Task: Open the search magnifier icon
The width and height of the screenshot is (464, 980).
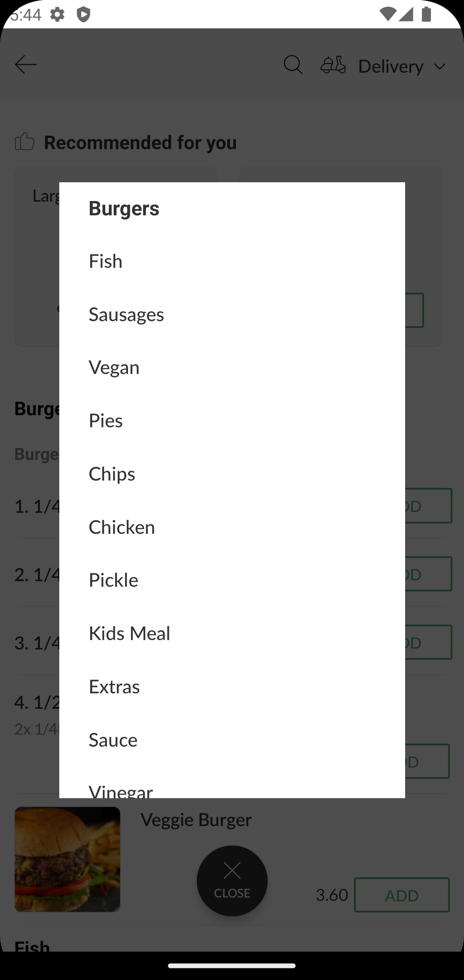Action: [293, 65]
